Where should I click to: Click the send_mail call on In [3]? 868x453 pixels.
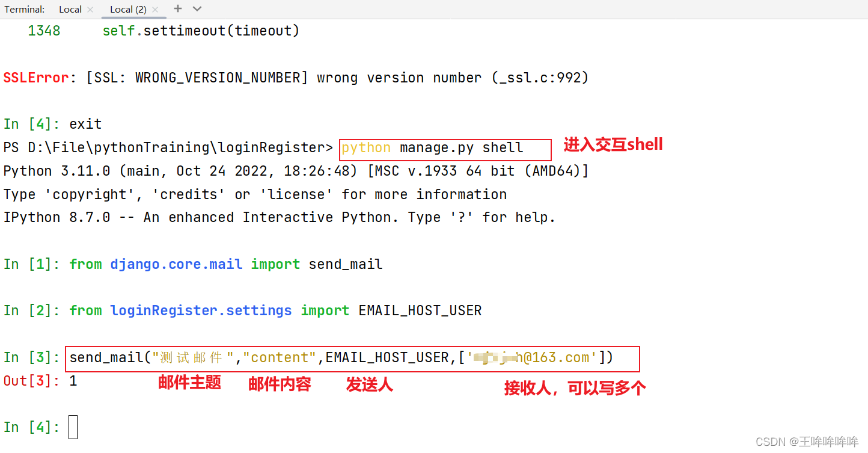point(341,358)
